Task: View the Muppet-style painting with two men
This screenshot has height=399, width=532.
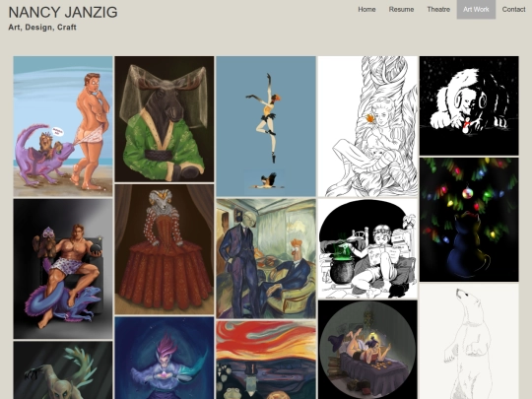Action: coord(266,258)
